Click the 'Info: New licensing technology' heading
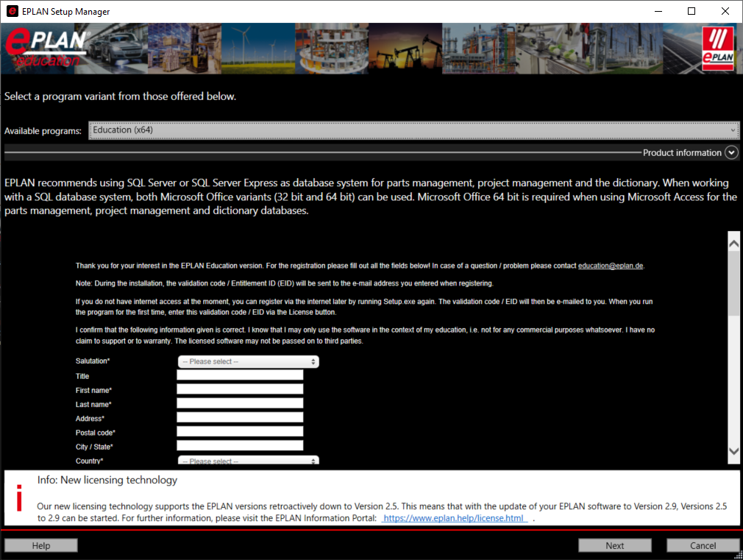Screen dimensions: 743x560 point(107,480)
